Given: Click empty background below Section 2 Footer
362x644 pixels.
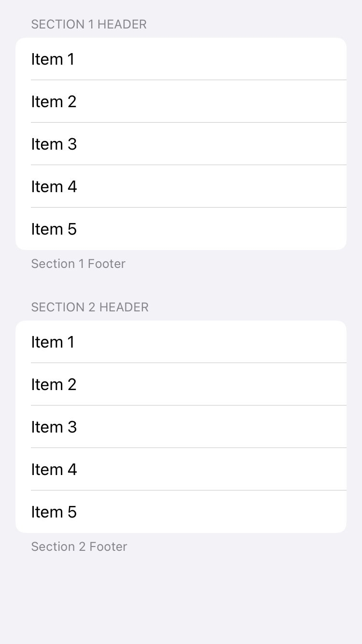Looking at the screenshot, I should point(181,599).
